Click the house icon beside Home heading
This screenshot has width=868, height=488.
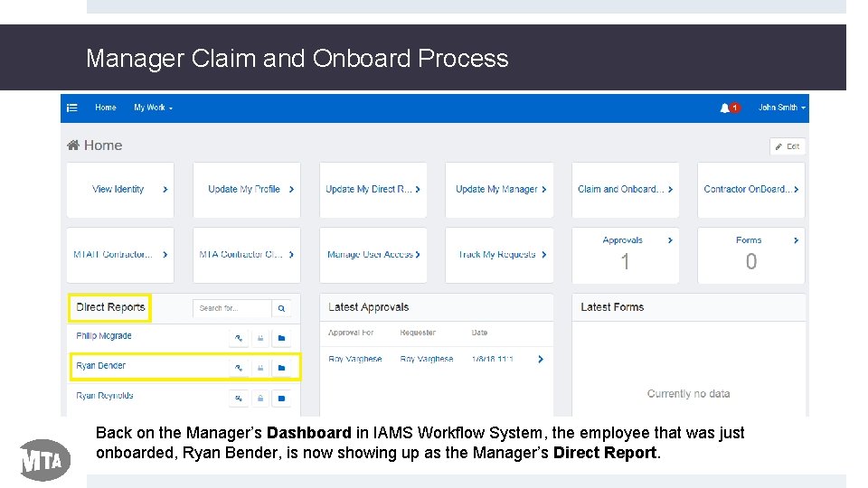[x=73, y=145]
